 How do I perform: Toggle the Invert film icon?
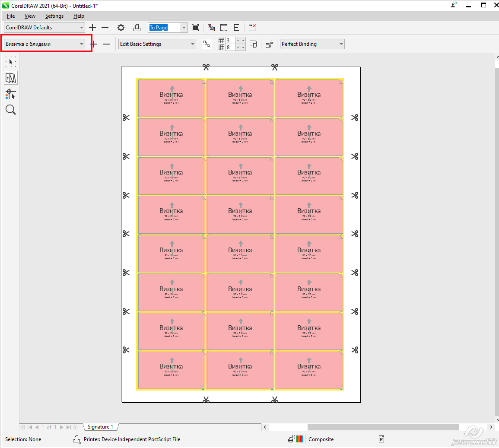pos(224,28)
